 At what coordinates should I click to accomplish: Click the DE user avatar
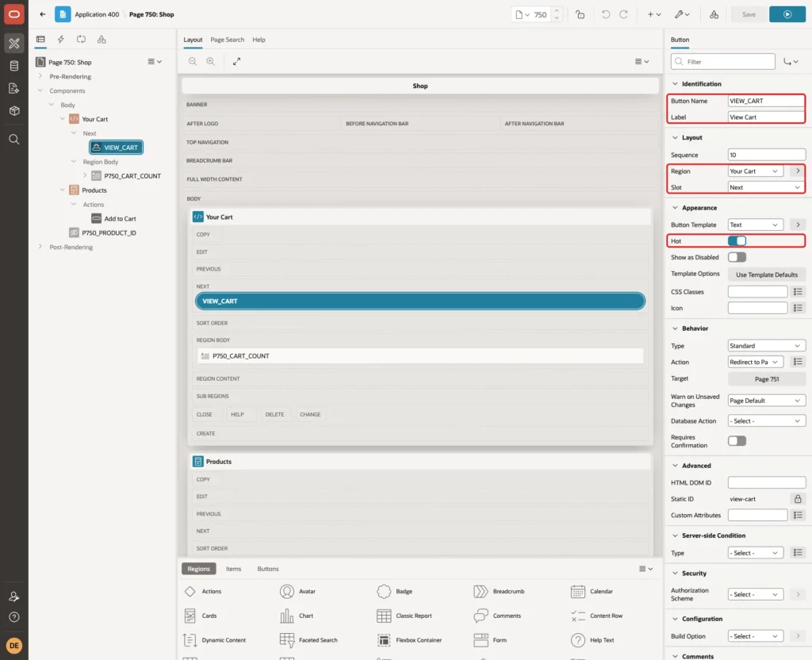point(14,646)
